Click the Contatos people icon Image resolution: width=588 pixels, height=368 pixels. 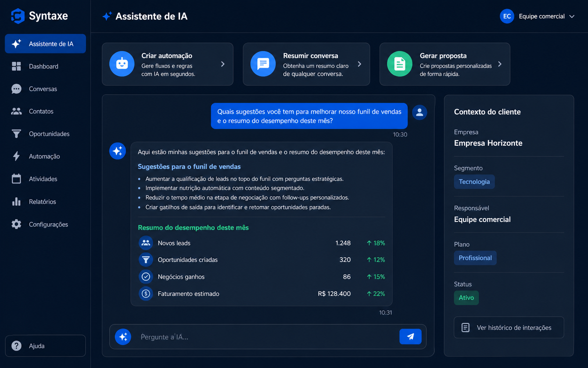tap(16, 111)
